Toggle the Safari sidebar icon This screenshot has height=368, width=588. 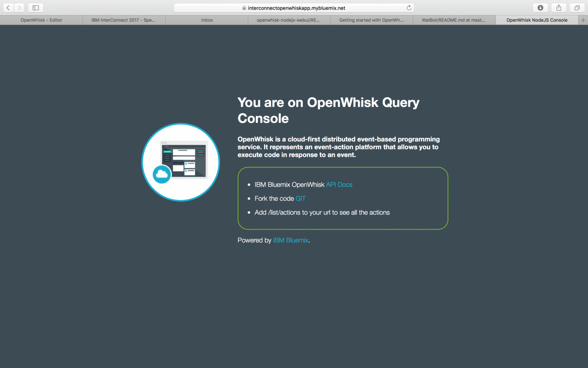coord(36,7)
